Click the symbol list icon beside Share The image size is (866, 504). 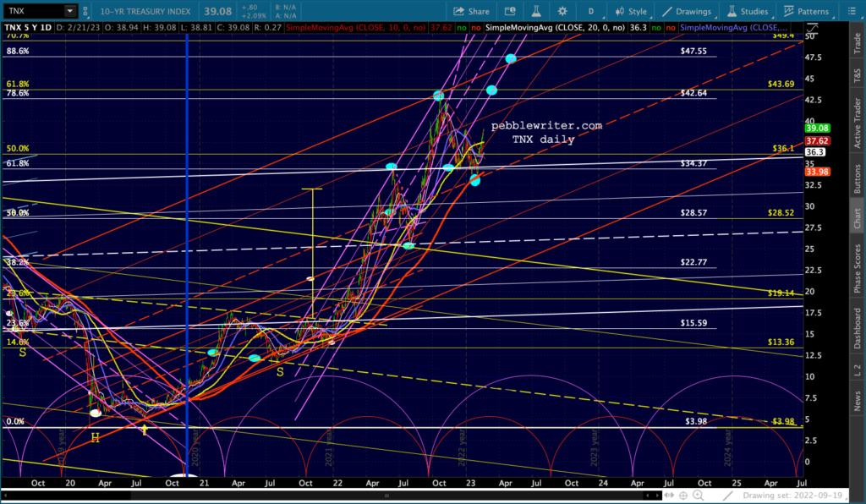coord(510,12)
